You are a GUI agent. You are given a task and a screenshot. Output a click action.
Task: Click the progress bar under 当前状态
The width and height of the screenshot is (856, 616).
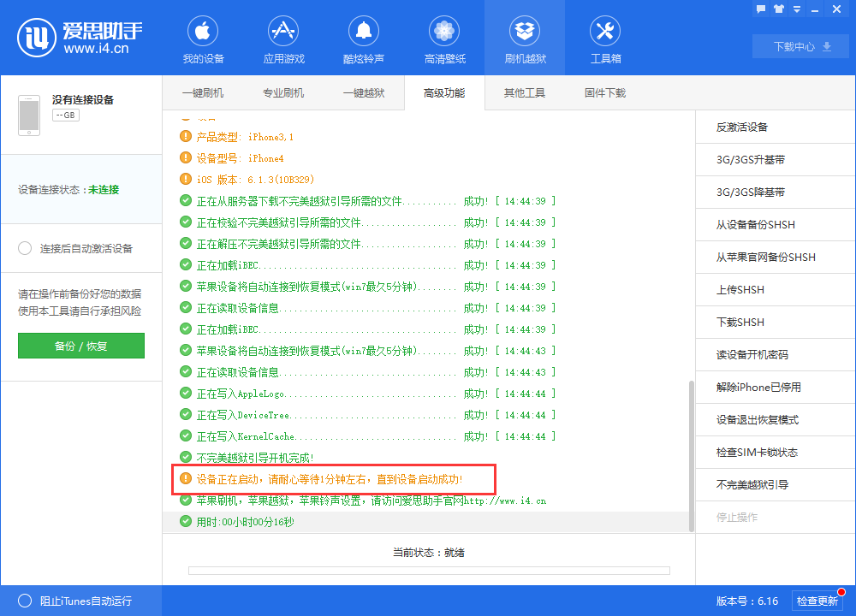point(429,571)
